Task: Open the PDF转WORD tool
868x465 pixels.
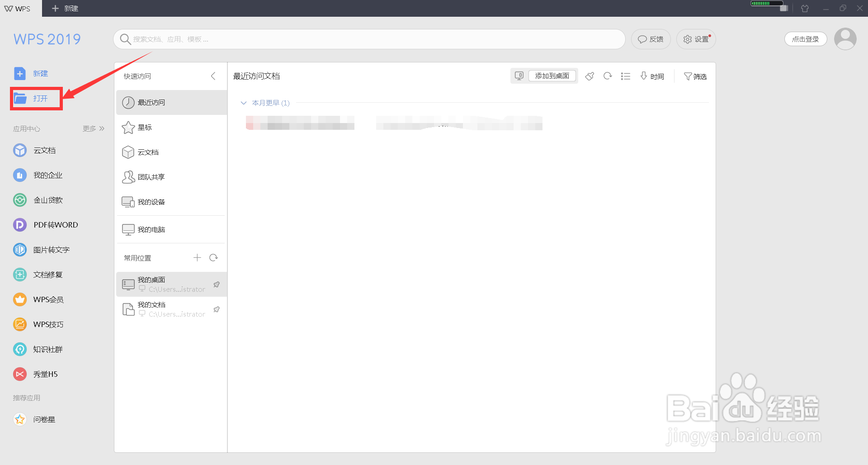Action: pyautogui.click(x=46, y=225)
